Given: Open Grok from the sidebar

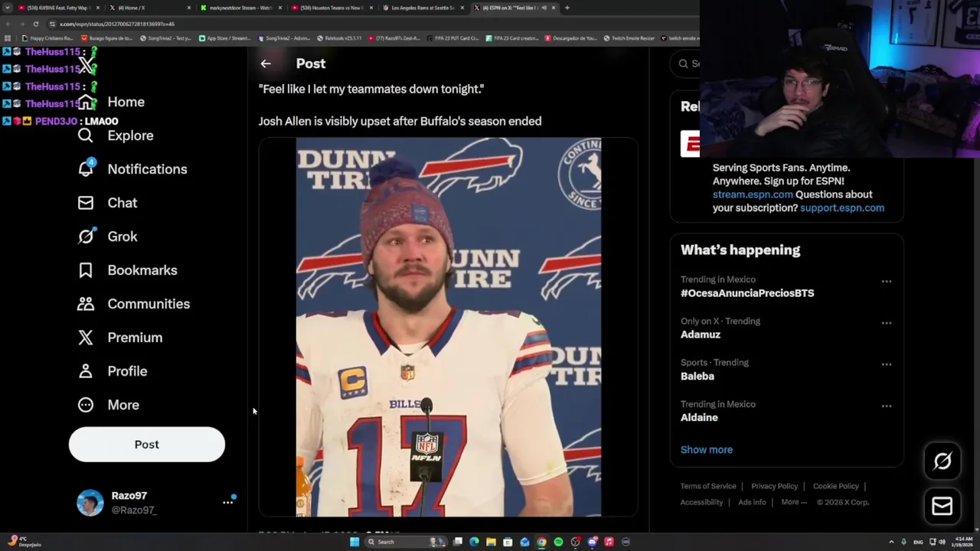Looking at the screenshot, I should (86, 236).
